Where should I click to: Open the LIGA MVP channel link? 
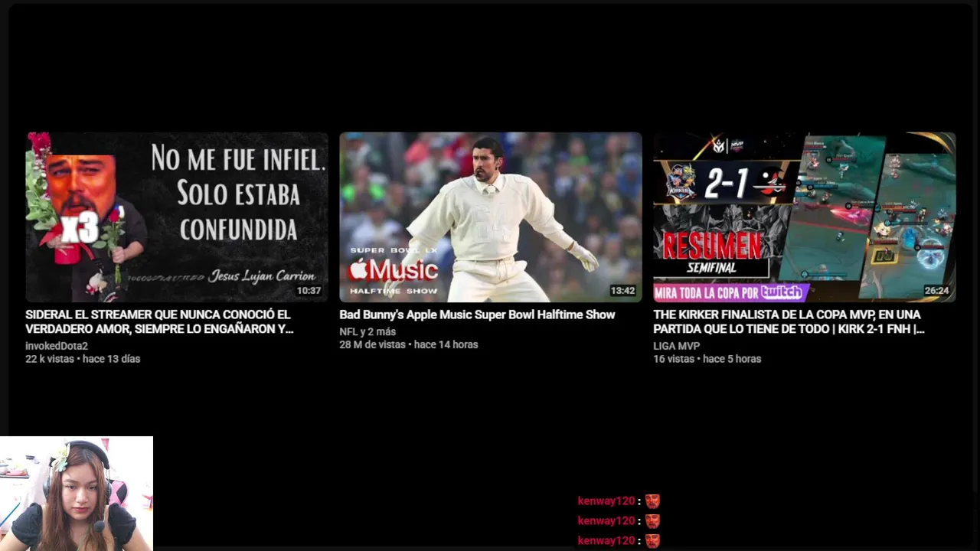676,346
